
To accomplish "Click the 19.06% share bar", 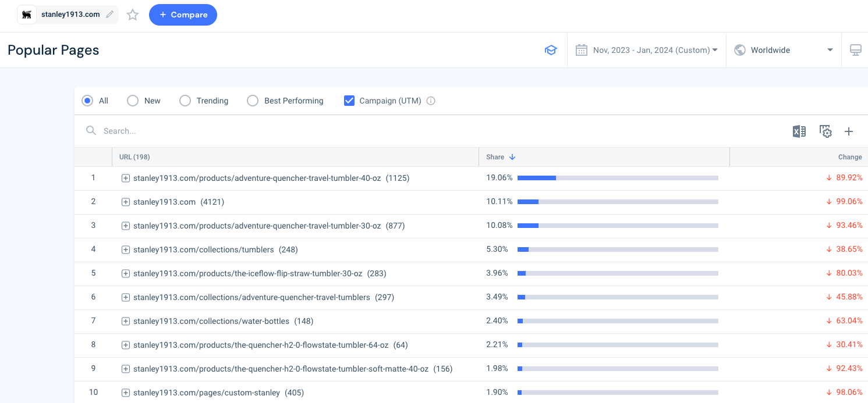I will pyautogui.click(x=618, y=178).
